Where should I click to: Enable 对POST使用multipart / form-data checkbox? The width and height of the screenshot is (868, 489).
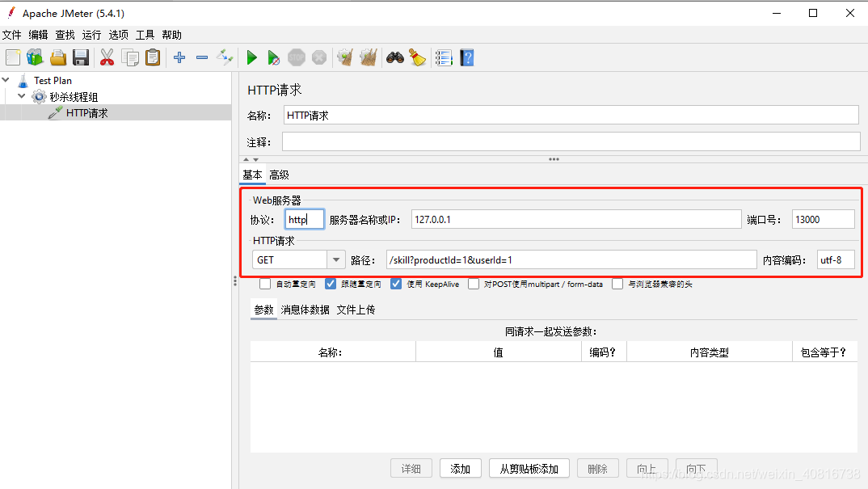[x=474, y=284]
